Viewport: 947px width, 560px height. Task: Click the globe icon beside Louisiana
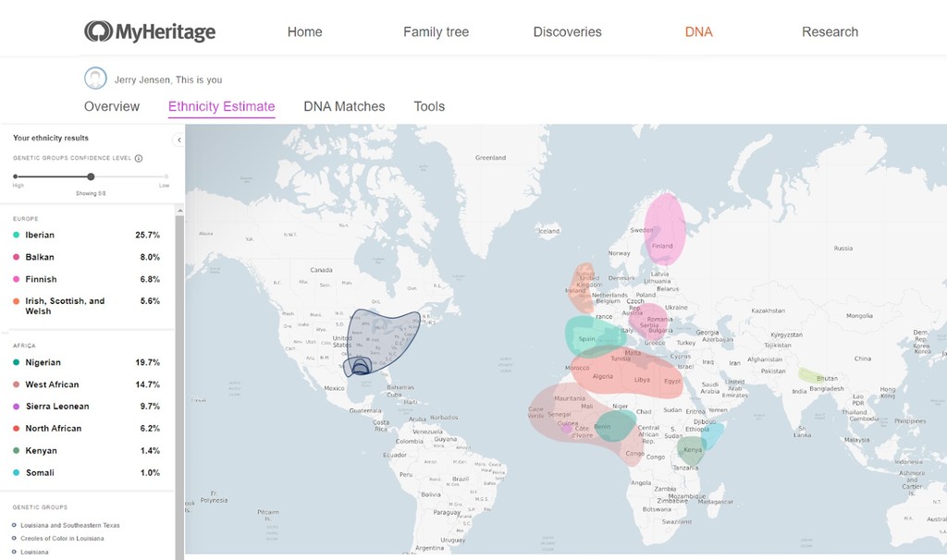(x=15, y=552)
